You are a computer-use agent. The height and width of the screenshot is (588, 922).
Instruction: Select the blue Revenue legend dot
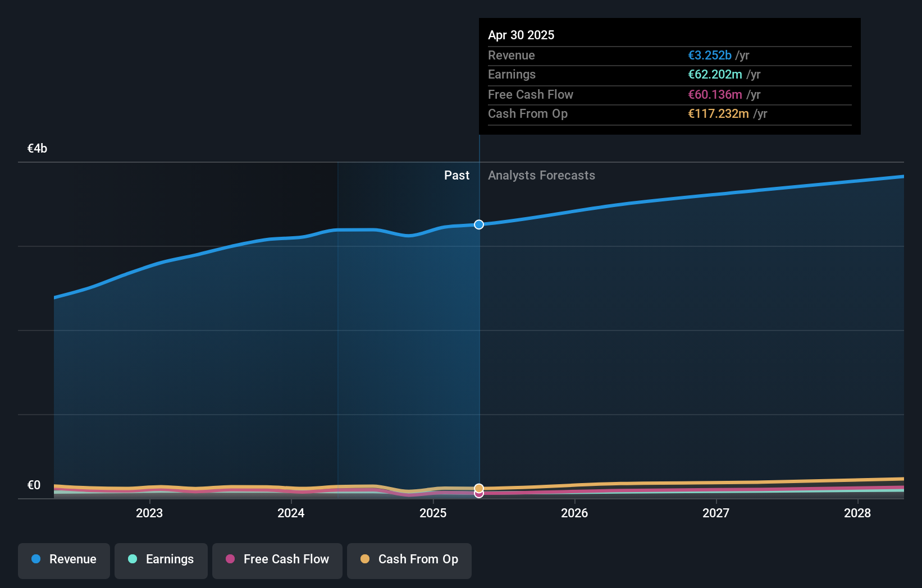35,559
